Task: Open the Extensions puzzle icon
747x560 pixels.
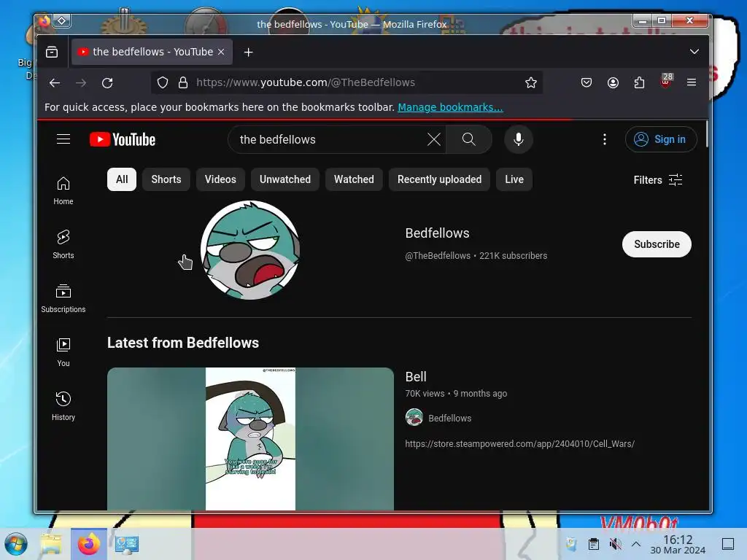Action: (x=639, y=83)
